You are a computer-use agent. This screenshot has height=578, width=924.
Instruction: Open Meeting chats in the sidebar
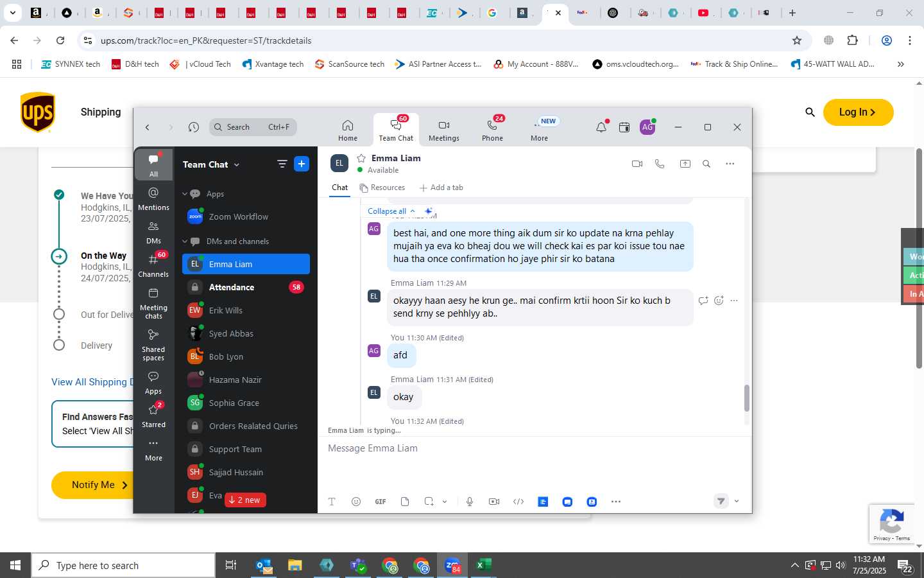point(153,303)
